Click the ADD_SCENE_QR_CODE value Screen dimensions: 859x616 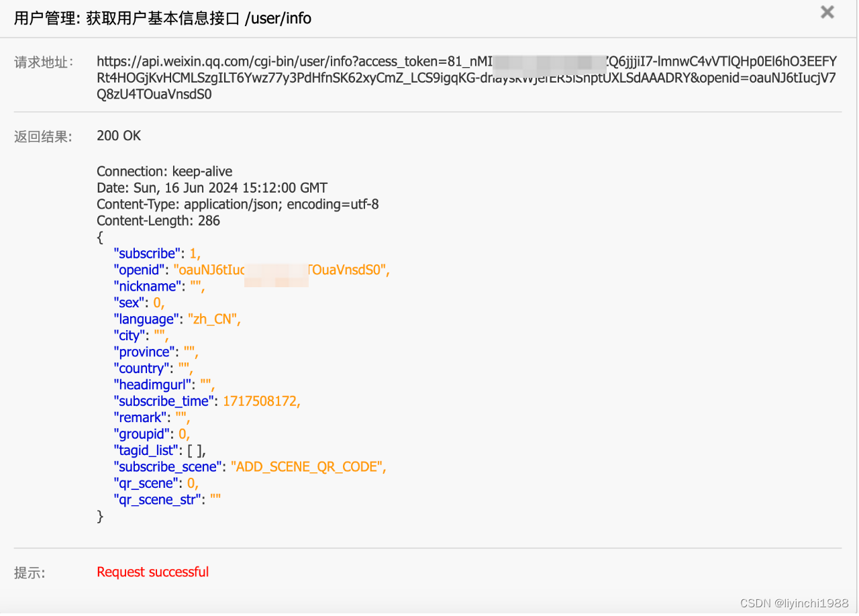[308, 467]
